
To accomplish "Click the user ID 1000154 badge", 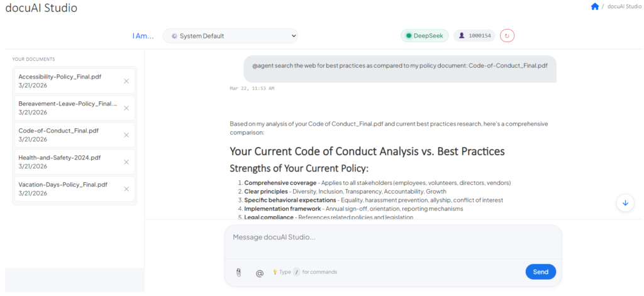I will click(475, 36).
